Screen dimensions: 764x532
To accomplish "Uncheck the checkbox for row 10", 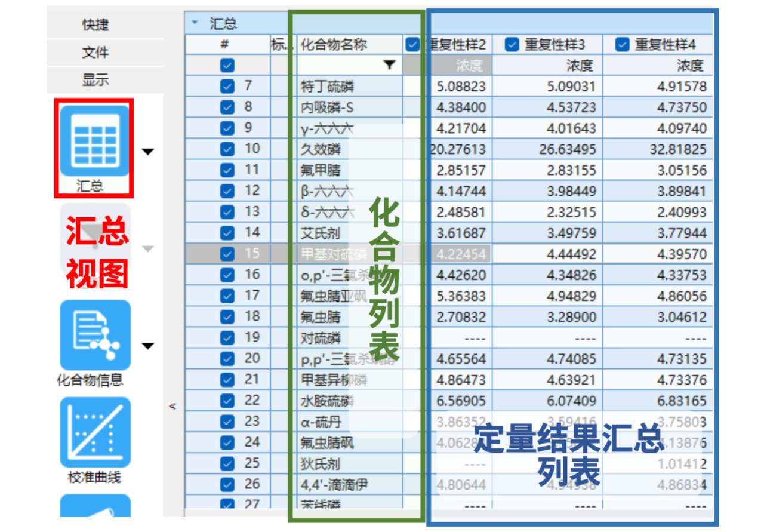I will click(x=227, y=149).
